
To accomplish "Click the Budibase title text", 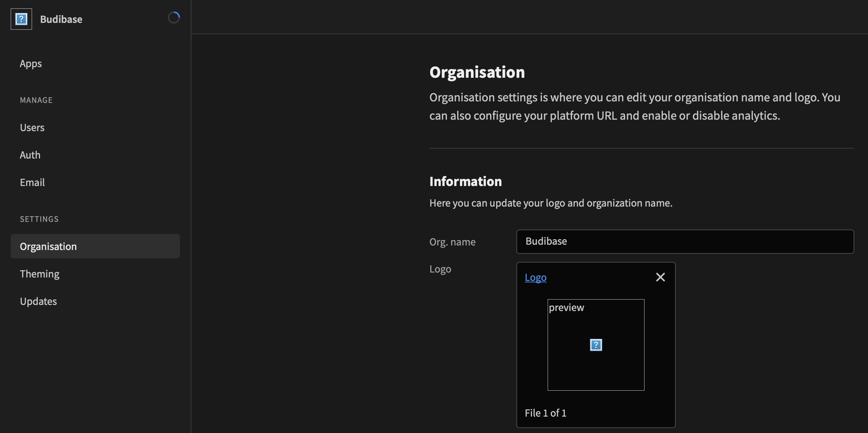I will pos(61,19).
